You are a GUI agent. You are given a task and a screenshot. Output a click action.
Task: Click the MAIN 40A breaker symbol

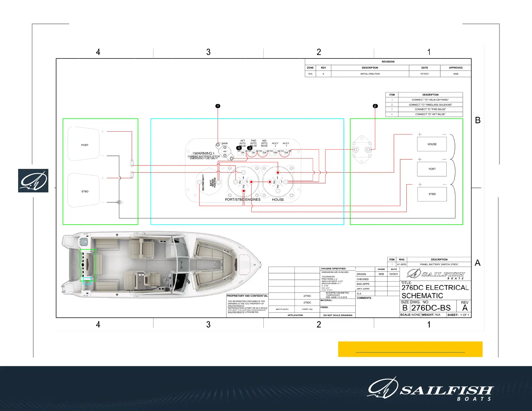click(x=225, y=151)
